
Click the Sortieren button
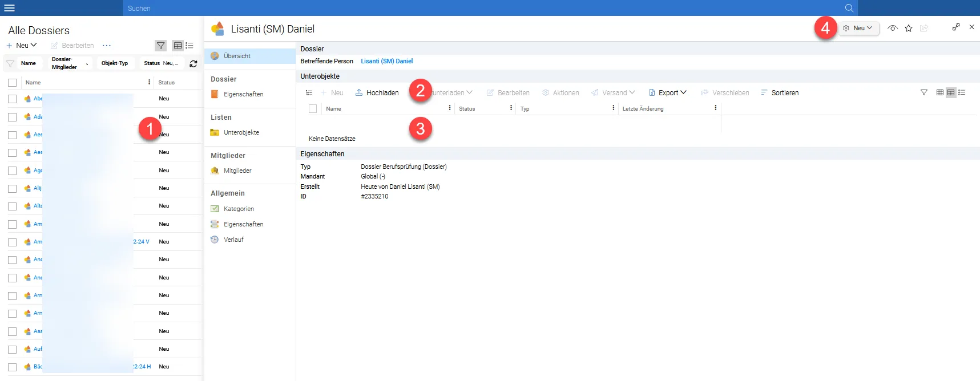click(x=780, y=92)
